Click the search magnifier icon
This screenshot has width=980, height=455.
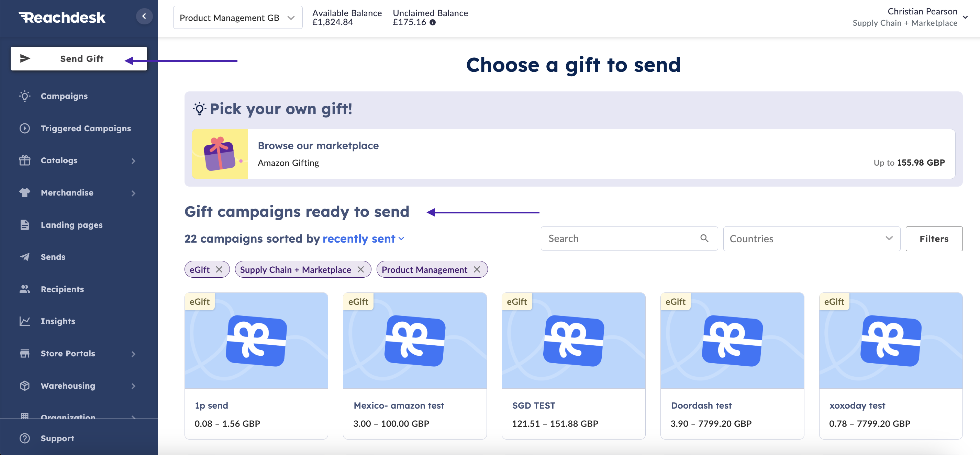(704, 238)
